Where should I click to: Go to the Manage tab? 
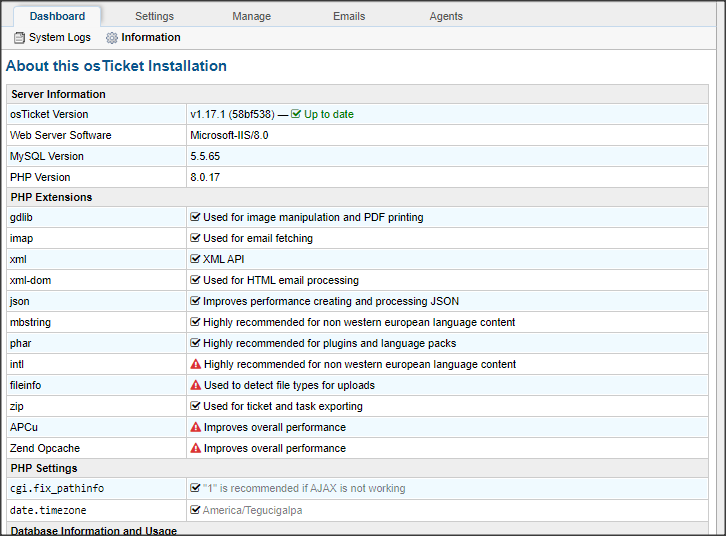[x=251, y=17]
